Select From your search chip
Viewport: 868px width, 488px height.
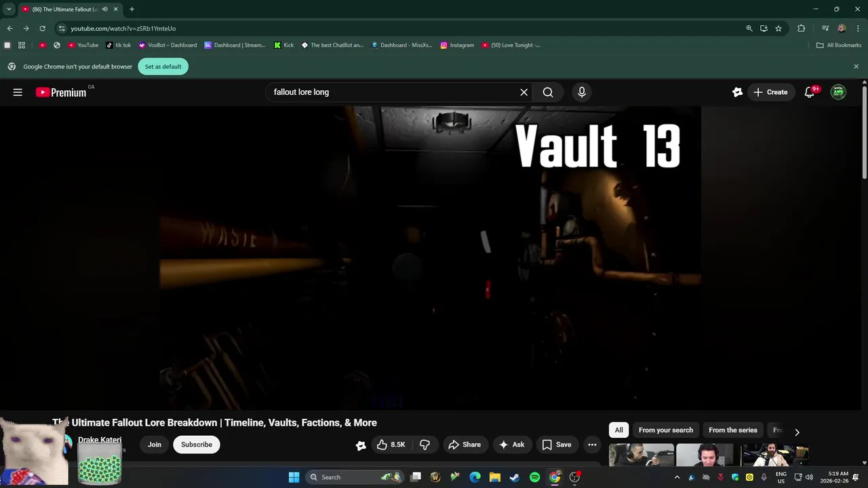666,430
